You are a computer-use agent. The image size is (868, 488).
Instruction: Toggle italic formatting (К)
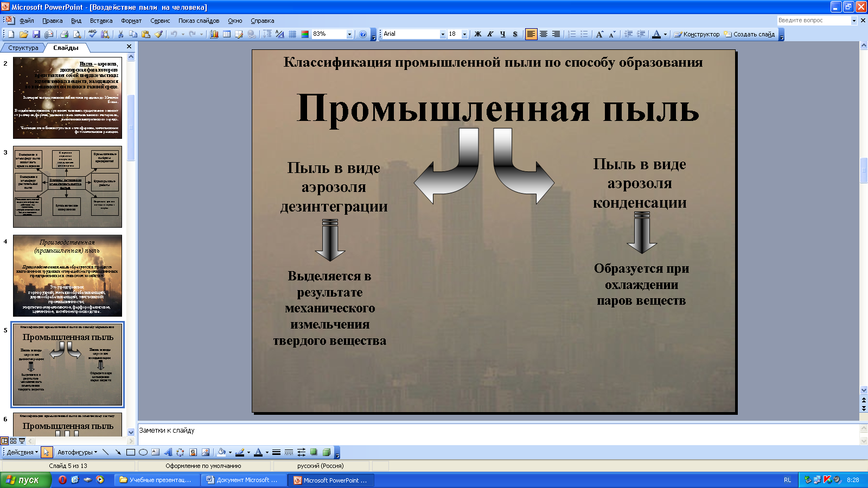[490, 34]
